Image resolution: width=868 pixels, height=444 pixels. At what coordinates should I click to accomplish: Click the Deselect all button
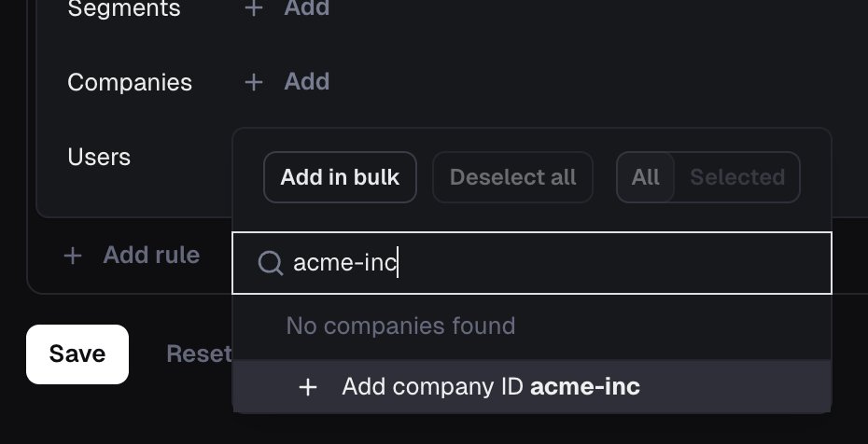pos(512,177)
